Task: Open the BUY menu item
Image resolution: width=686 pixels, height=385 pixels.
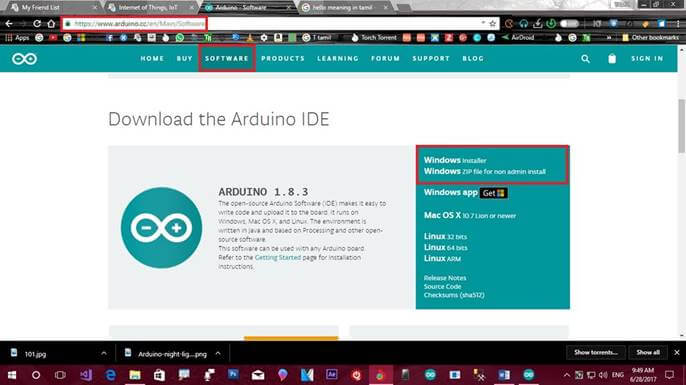Action: 185,59
